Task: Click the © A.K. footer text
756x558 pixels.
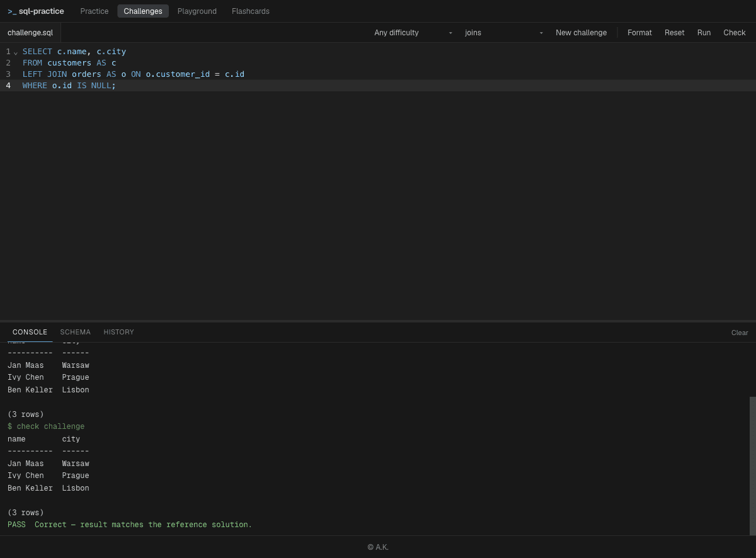Action: pos(378,547)
